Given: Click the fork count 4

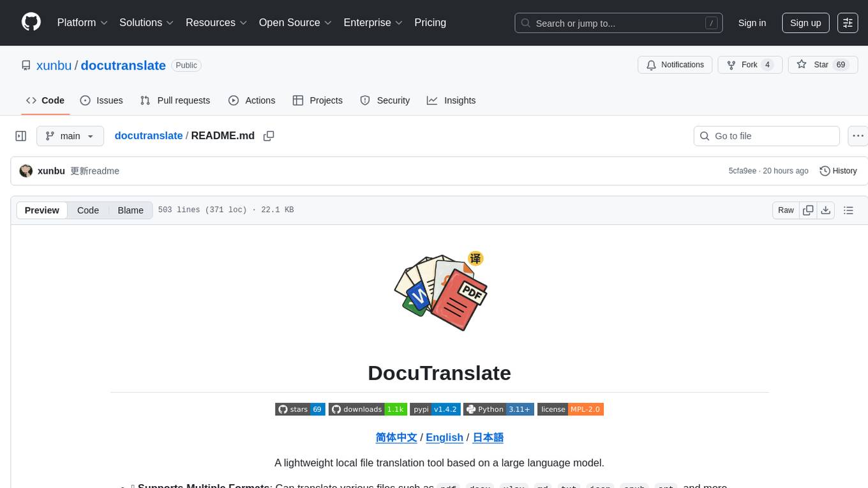Looking at the screenshot, I should 767,65.
